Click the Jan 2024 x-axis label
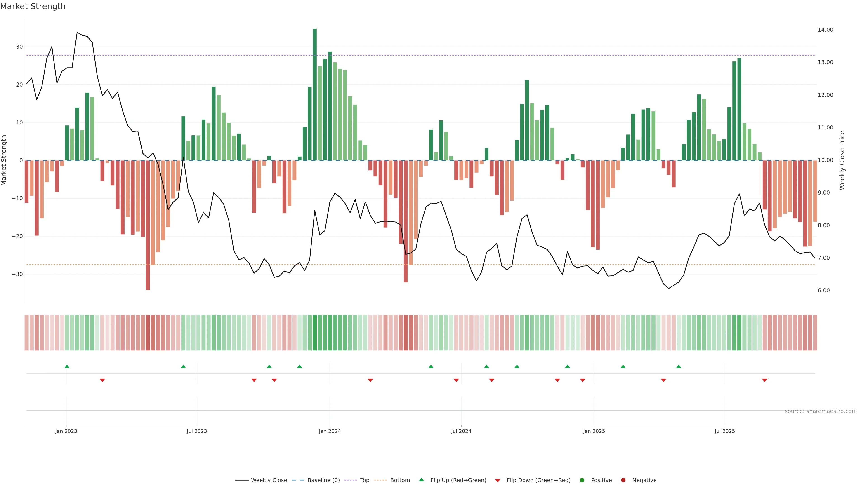 (x=330, y=431)
